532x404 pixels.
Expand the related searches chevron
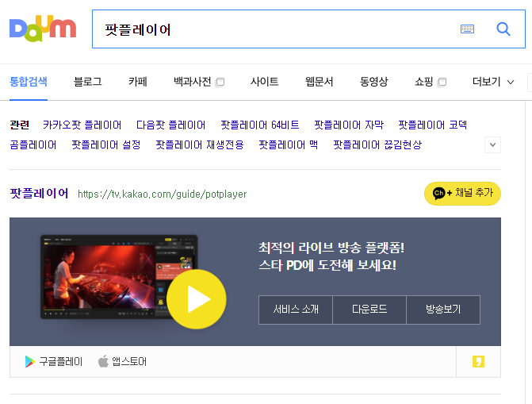click(x=492, y=145)
